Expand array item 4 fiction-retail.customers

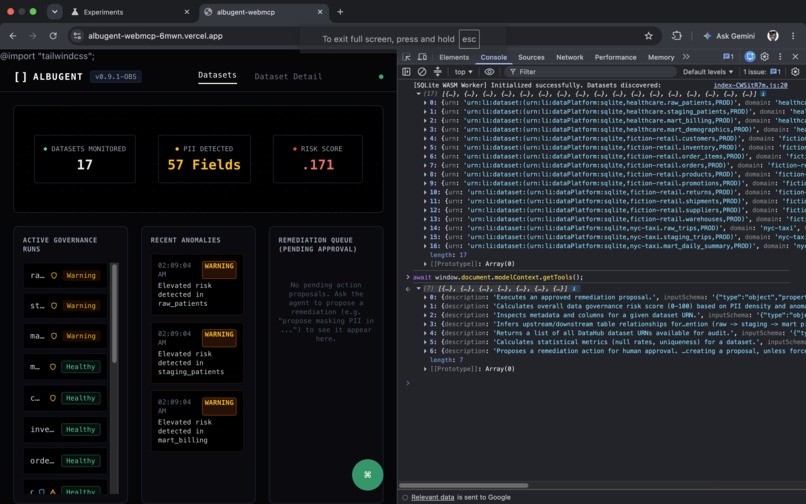click(x=425, y=138)
